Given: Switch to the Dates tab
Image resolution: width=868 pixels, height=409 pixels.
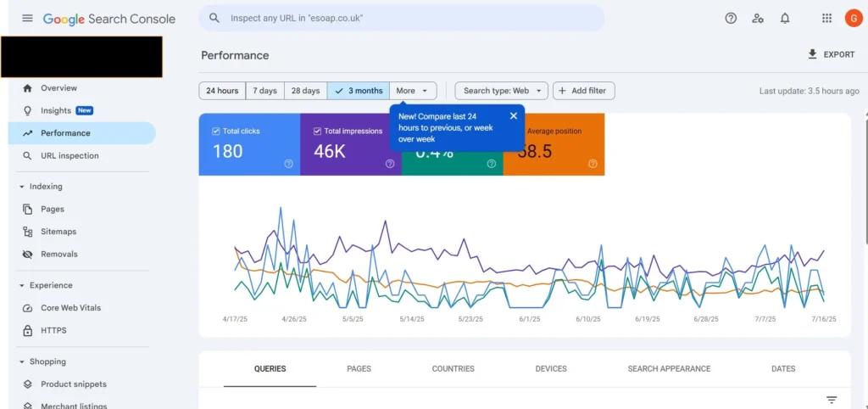Looking at the screenshot, I should coord(783,368).
